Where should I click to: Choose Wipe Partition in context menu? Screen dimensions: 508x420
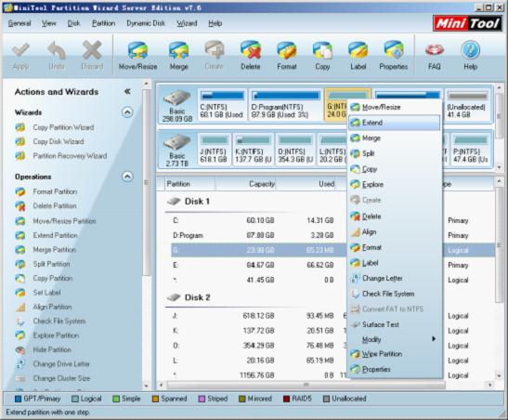click(x=395, y=354)
